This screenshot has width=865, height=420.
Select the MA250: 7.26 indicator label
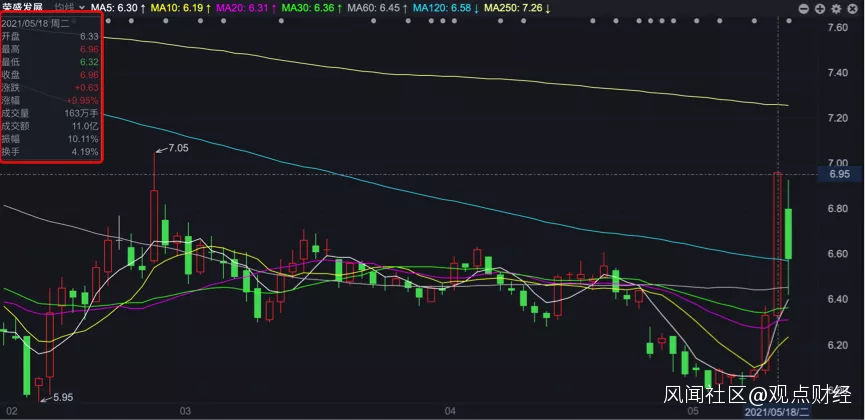click(x=517, y=8)
